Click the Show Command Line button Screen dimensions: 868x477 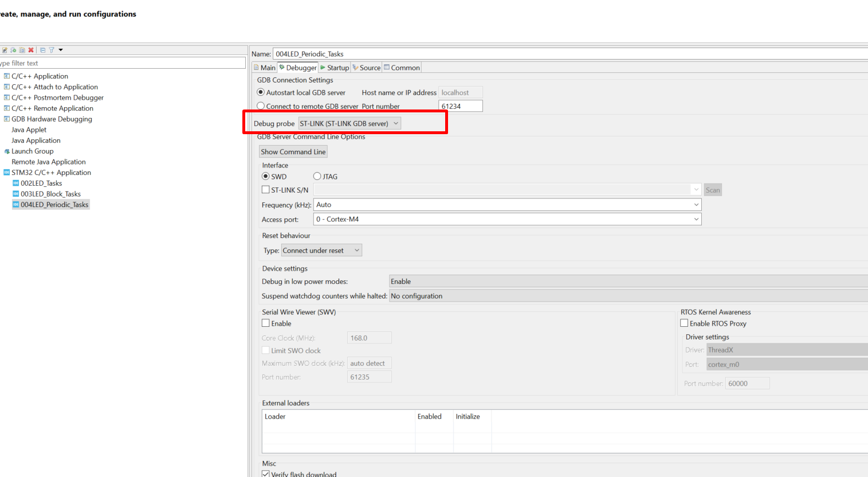(293, 151)
